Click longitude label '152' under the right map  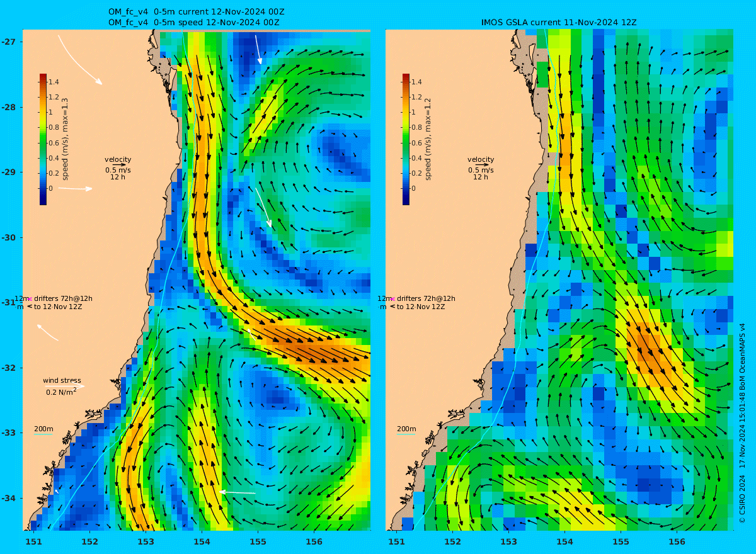click(x=452, y=541)
